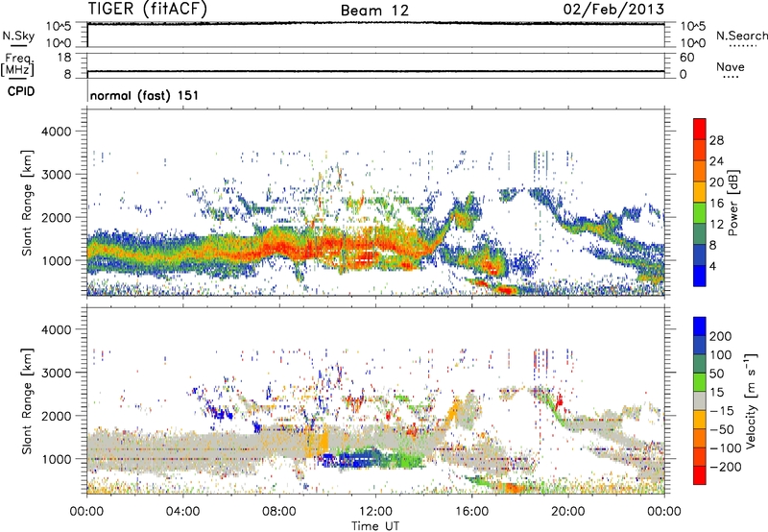Select the 100 tick on Velocity colorbar
Screen dimensions: 768x532
(721, 355)
